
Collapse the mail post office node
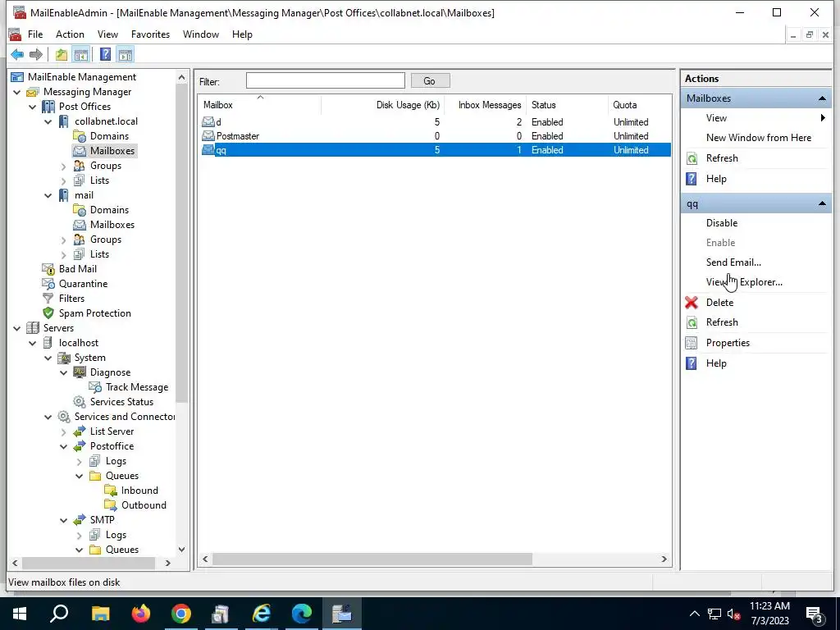(x=48, y=195)
